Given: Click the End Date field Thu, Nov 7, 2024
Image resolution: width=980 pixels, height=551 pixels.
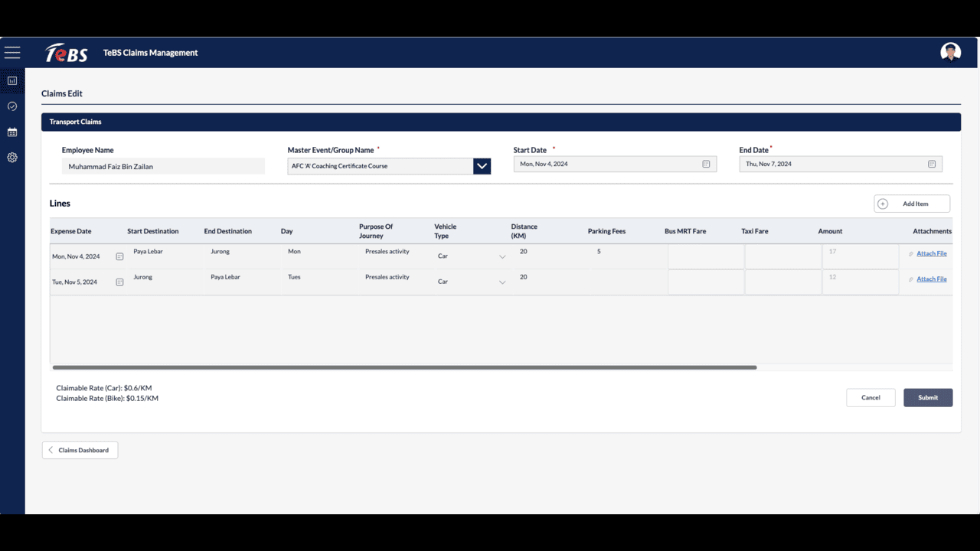Looking at the screenshot, I should click(x=841, y=164).
